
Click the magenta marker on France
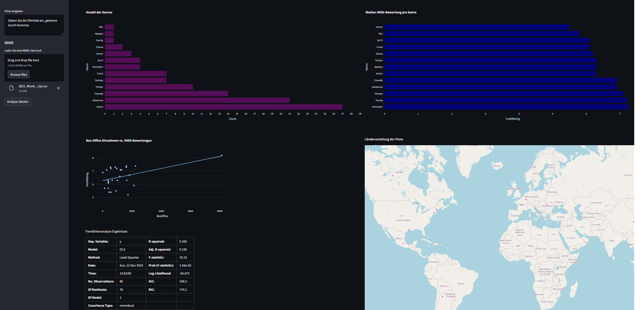[521, 205]
